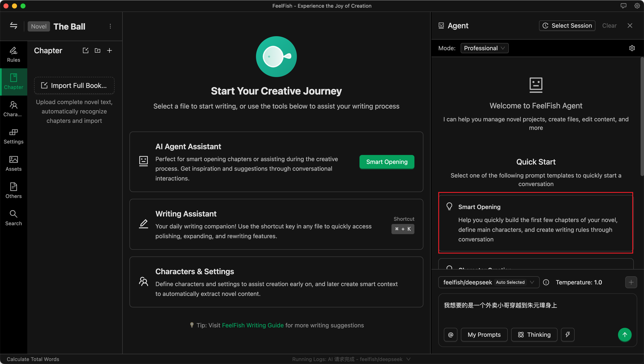Viewport: 644px width, 364px height.
Task: Open the Search sidebar section
Action: [13, 218]
